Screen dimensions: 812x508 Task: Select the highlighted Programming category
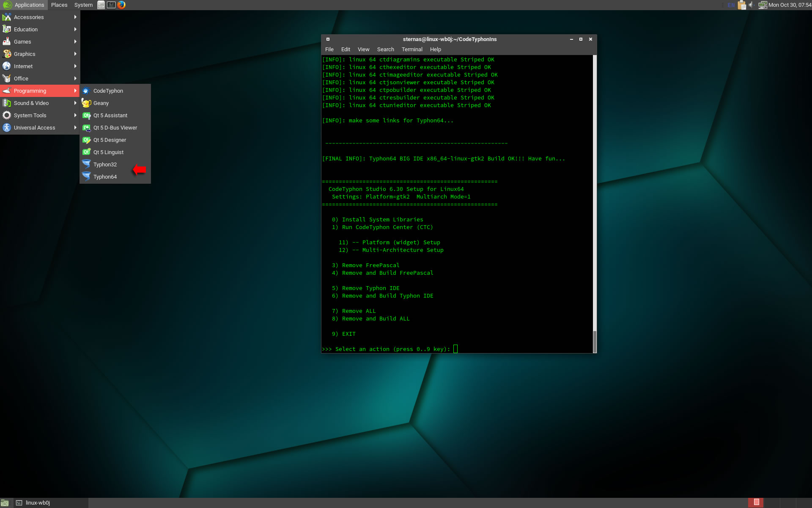pyautogui.click(x=40, y=91)
